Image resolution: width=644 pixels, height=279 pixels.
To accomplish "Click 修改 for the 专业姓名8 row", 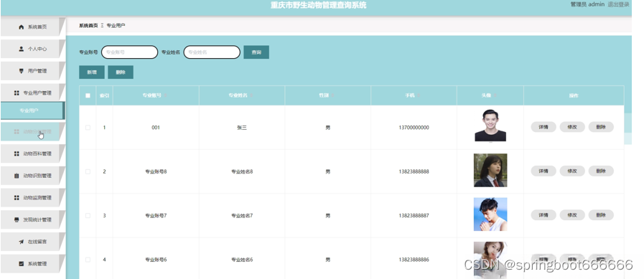I will (572, 171).
